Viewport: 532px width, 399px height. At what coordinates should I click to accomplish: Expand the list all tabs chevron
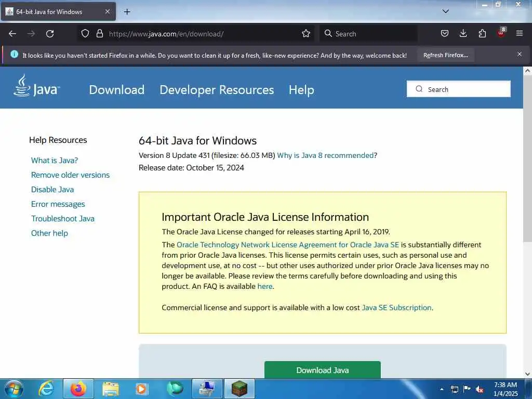tap(445, 11)
